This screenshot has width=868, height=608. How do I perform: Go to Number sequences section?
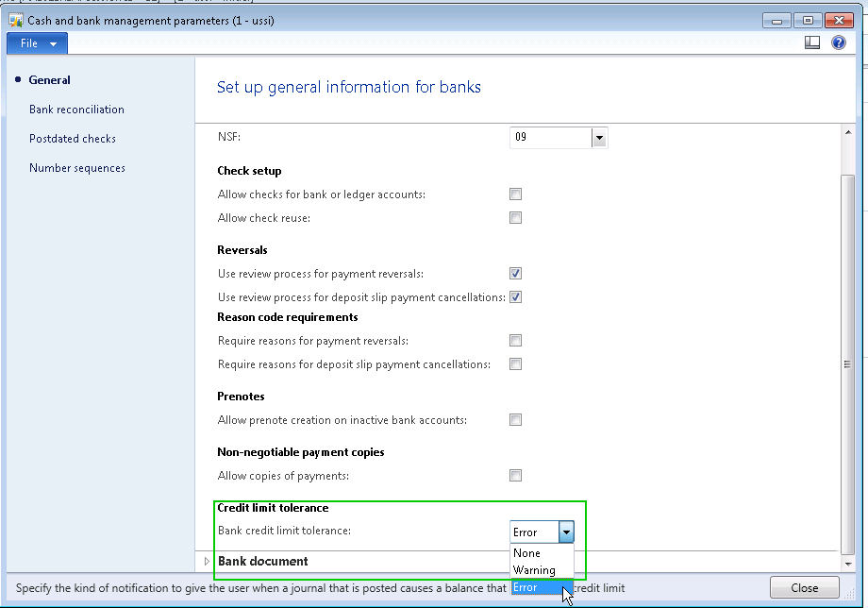point(77,168)
